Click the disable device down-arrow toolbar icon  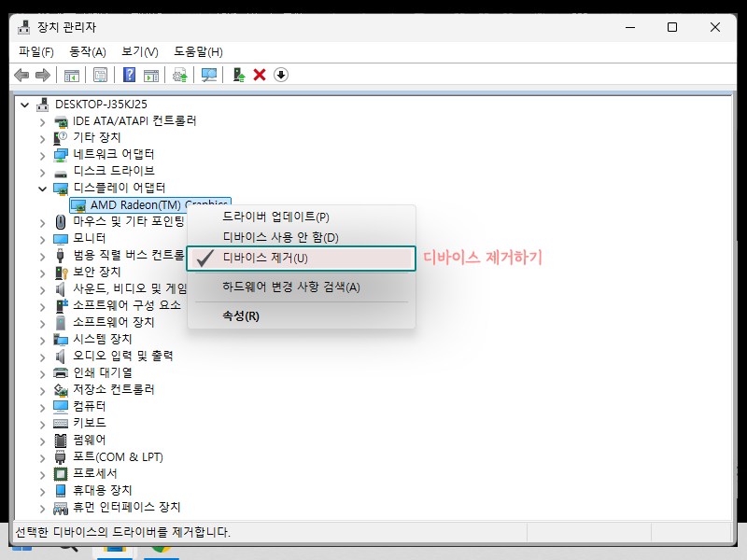coord(280,75)
